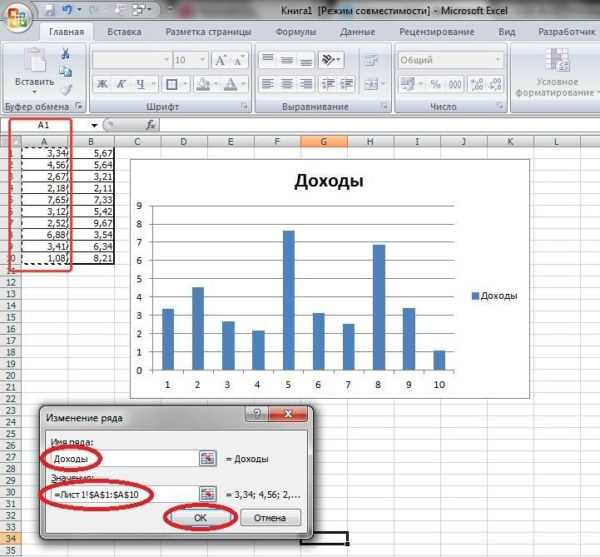Viewport: 600px width, 557px height.
Task: Merge and center the selected cells
Action: point(370,84)
